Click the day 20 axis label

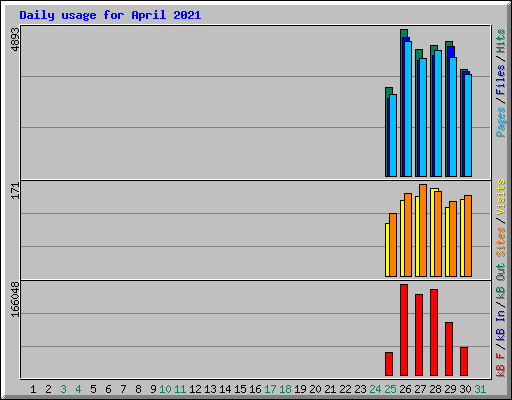315,389
